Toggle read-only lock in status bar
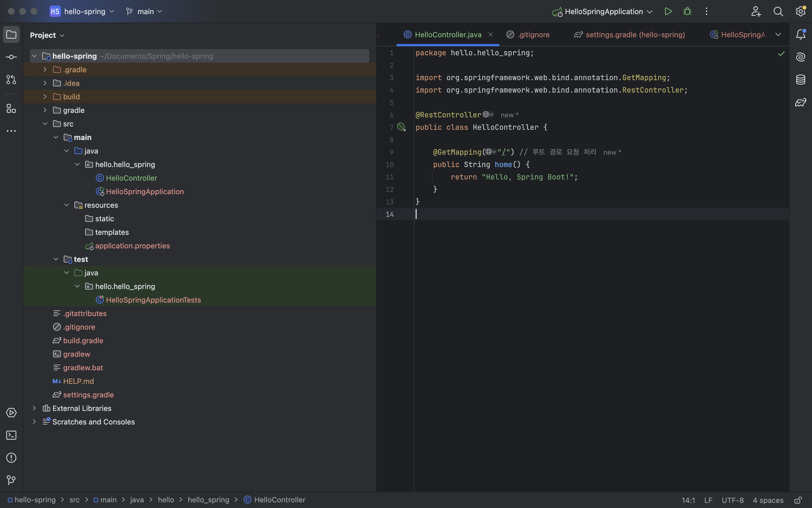 (x=798, y=500)
